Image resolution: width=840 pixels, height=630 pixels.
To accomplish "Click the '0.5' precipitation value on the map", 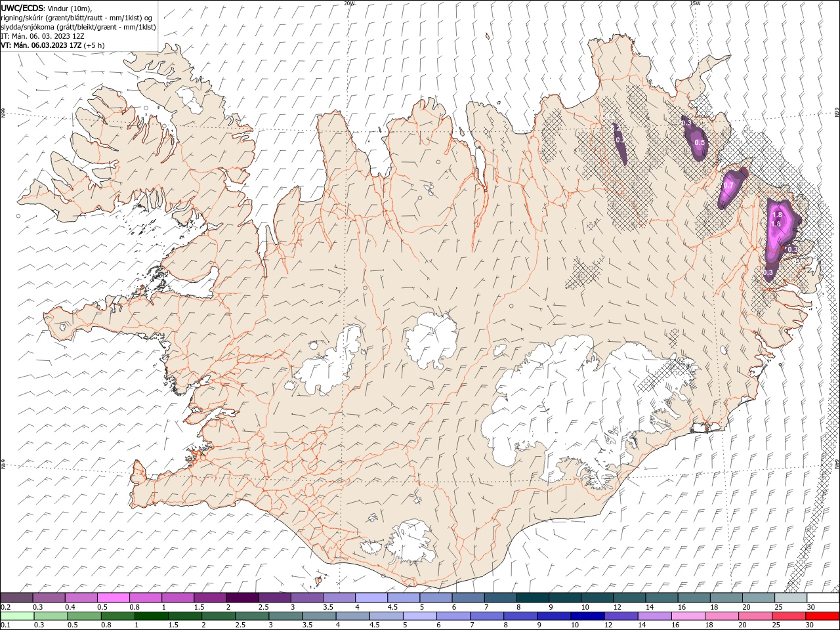I will pyautogui.click(x=700, y=142).
